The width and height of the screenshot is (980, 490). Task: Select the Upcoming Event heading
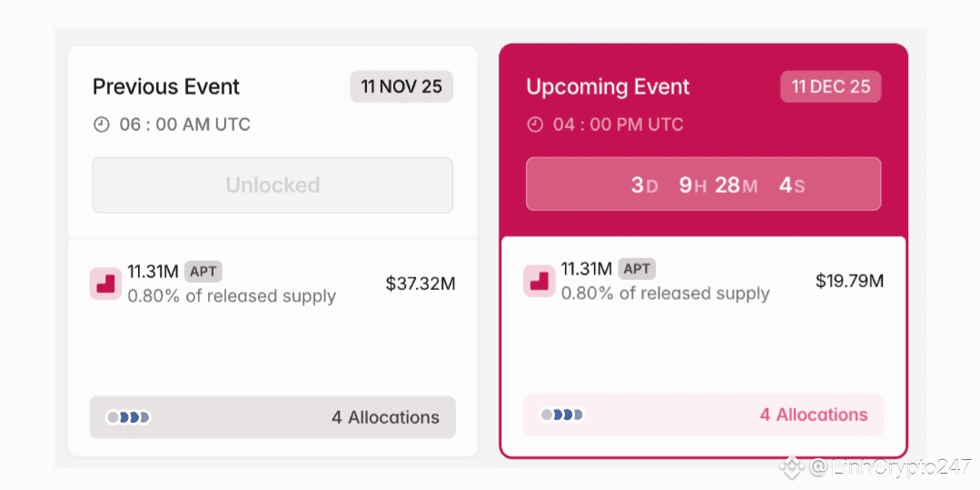point(608,87)
